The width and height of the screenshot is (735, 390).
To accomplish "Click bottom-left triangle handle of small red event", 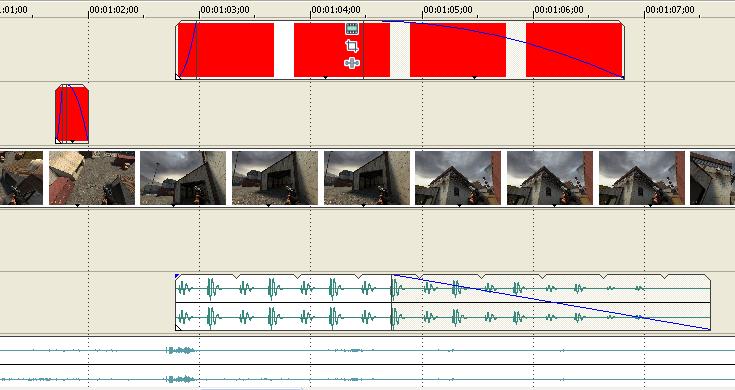I will 58,141.
